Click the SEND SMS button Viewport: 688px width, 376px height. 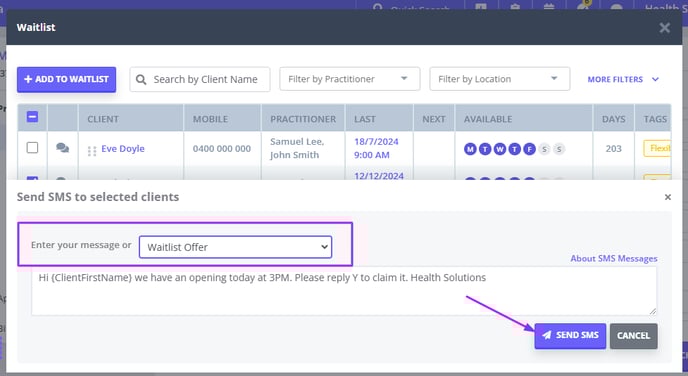(x=570, y=336)
